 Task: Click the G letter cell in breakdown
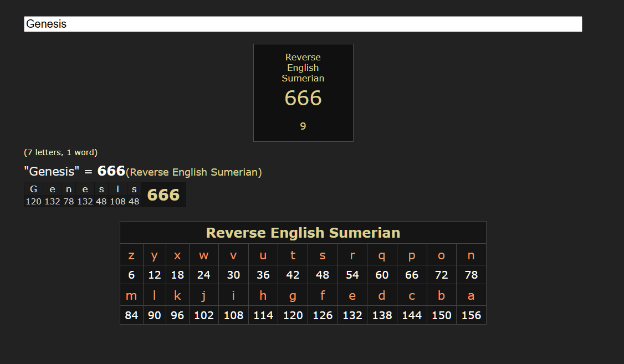(33, 189)
